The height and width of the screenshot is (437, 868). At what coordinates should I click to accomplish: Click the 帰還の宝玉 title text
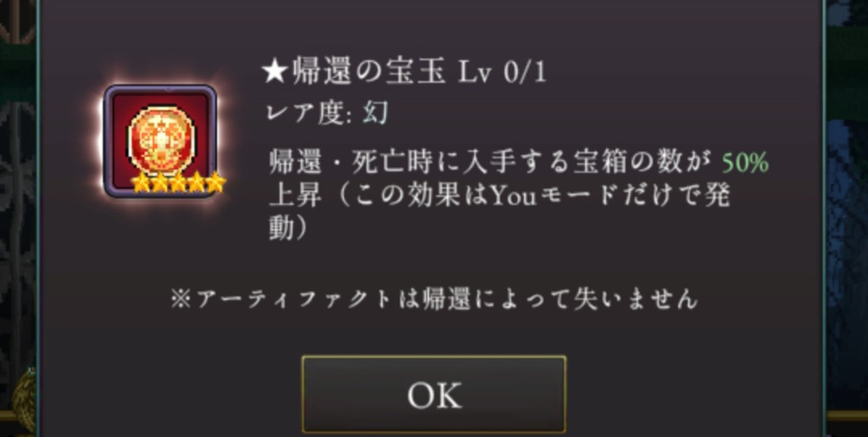369,73
